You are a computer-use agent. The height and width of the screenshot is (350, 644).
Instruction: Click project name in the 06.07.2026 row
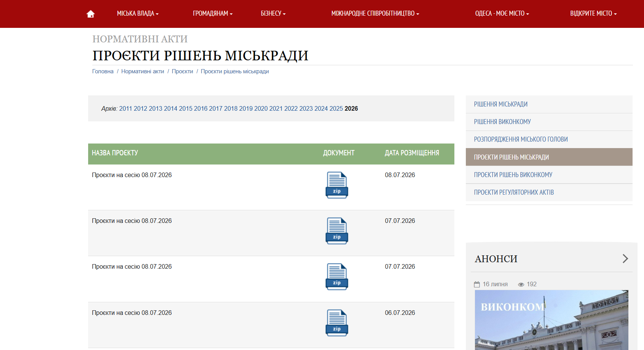[x=132, y=313]
